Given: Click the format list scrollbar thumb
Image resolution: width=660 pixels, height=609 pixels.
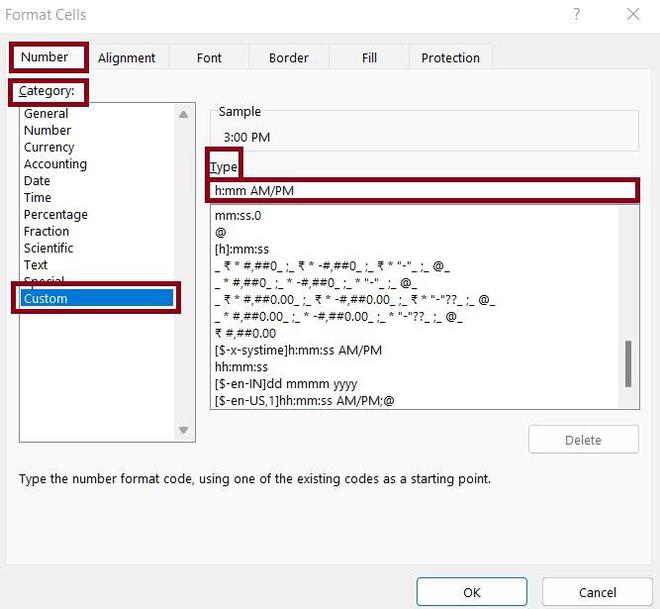Looking at the screenshot, I should tap(628, 364).
